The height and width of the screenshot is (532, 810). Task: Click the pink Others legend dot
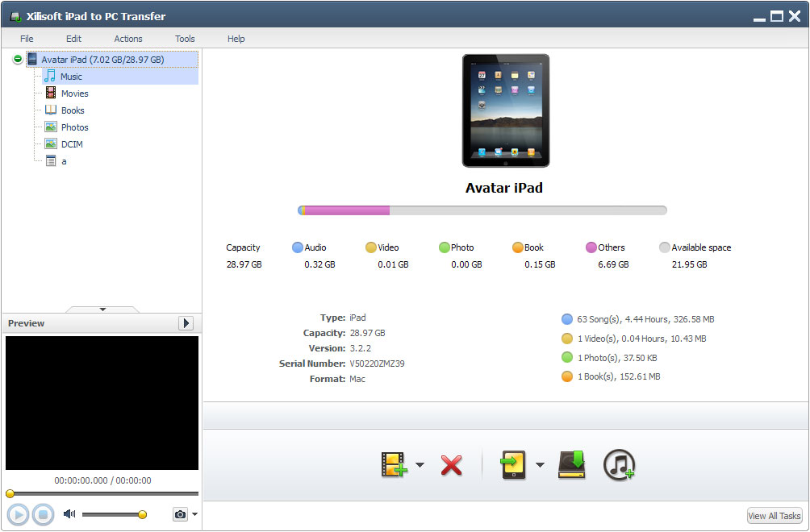click(x=591, y=247)
